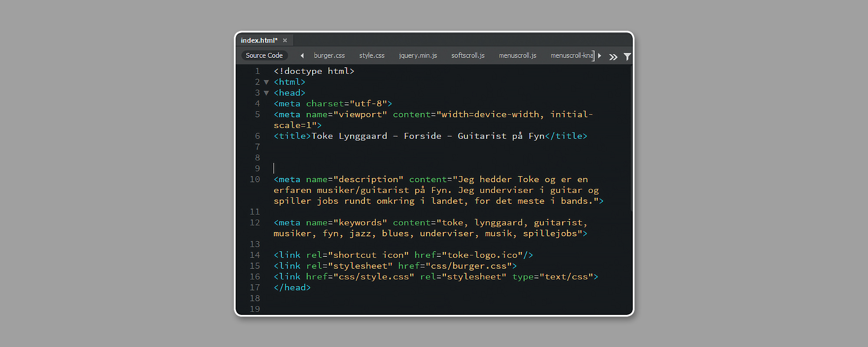Open softscroll.js related file
Screen dimensions: 868x347
click(x=467, y=56)
